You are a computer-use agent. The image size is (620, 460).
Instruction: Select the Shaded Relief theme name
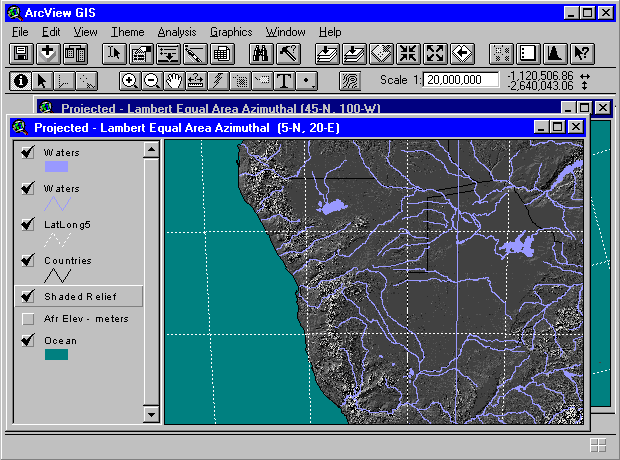pos(80,296)
